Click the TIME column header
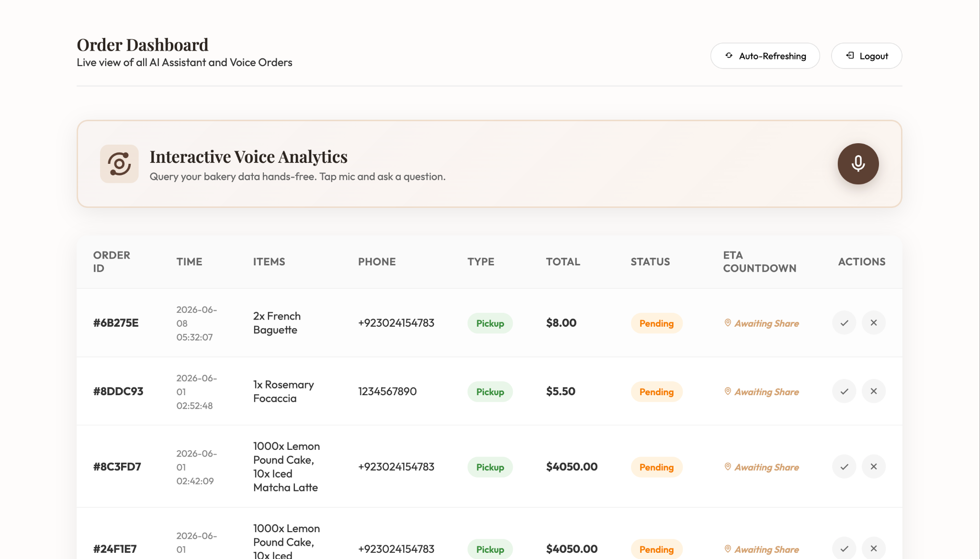 189,262
